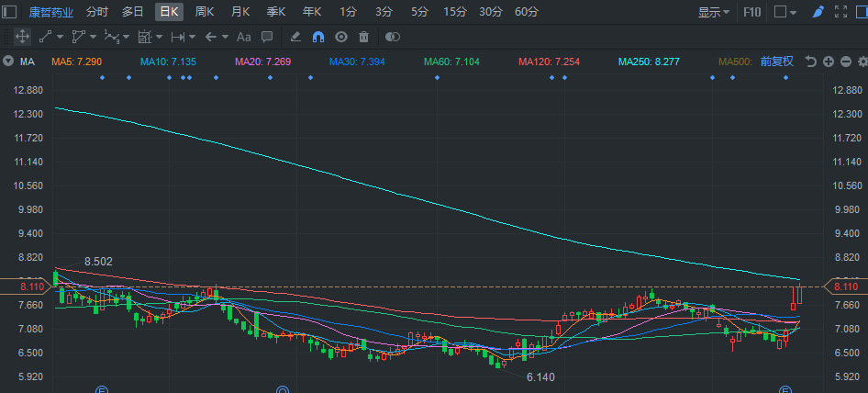Open indicator settings gear icon

click(862, 62)
